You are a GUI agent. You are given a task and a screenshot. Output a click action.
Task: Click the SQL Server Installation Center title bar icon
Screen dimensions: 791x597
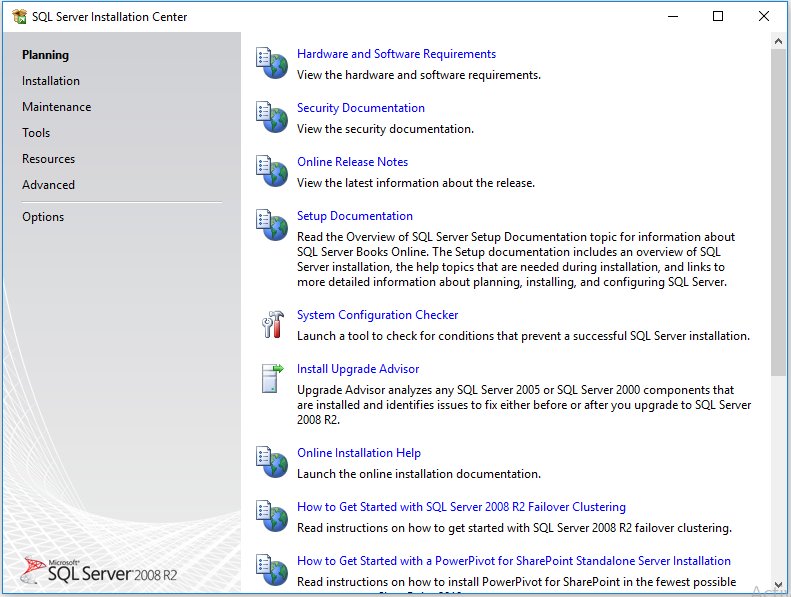19,17
